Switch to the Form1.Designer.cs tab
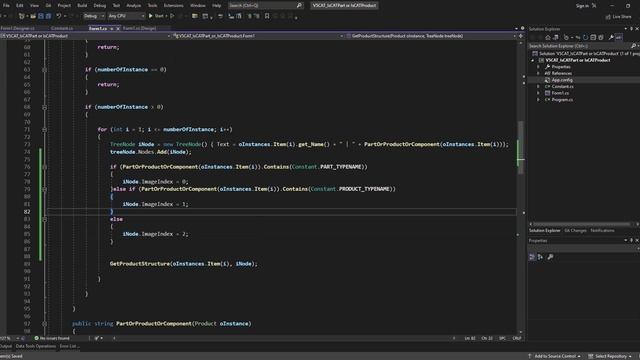Viewport: 640px width, 360px height. click(x=18, y=29)
